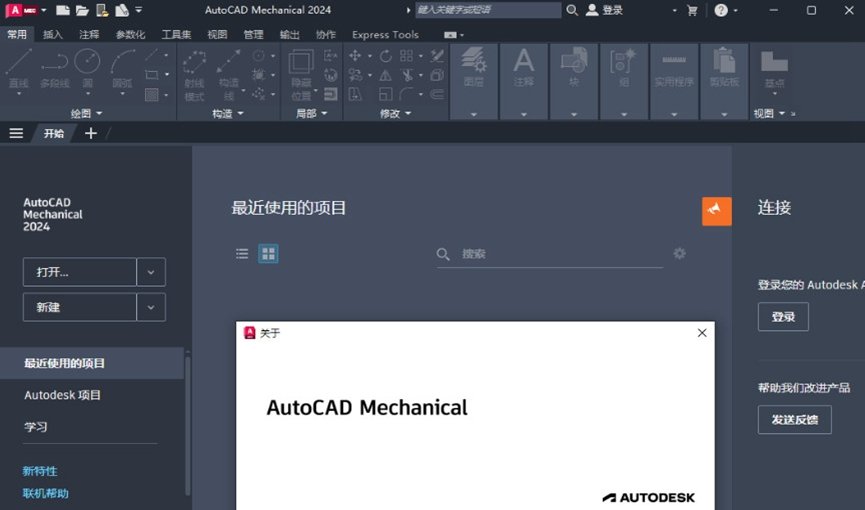Open the hamburger menu left of Start tab
This screenshot has width=865, height=510.
(16, 133)
